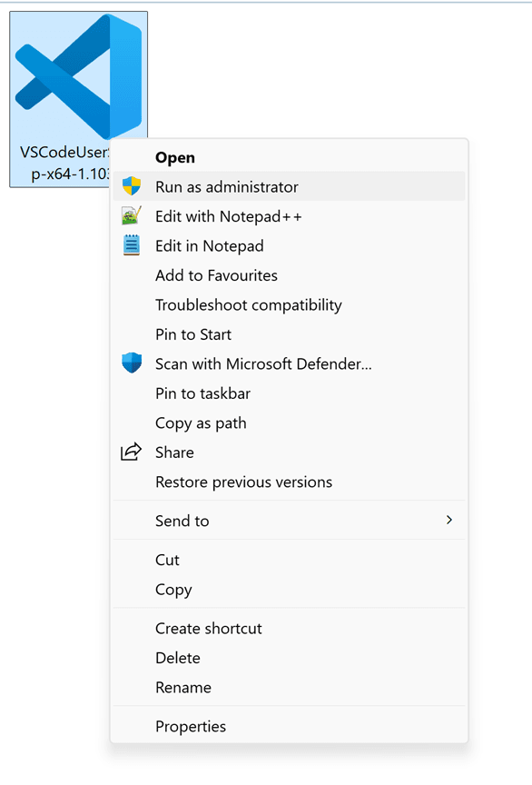Select Create shortcut
This screenshot has height=785, width=532.
tap(290, 628)
